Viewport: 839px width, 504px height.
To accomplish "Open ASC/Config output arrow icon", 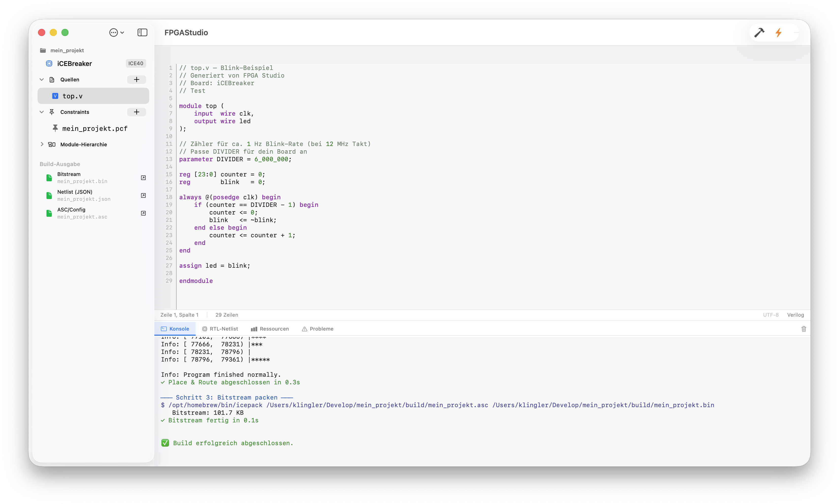I will click(143, 213).
